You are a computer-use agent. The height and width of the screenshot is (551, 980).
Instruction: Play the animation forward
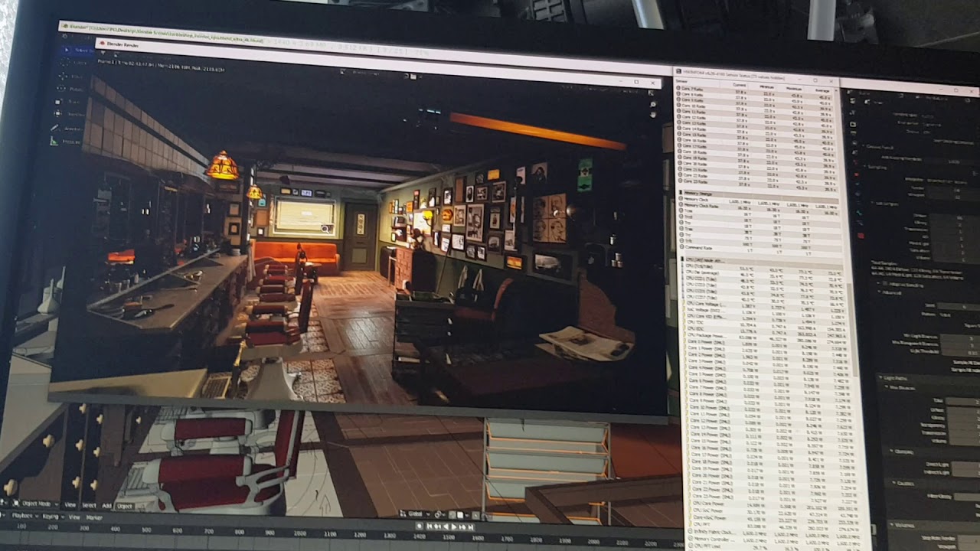pyautogui.click(x=453, y=527)
